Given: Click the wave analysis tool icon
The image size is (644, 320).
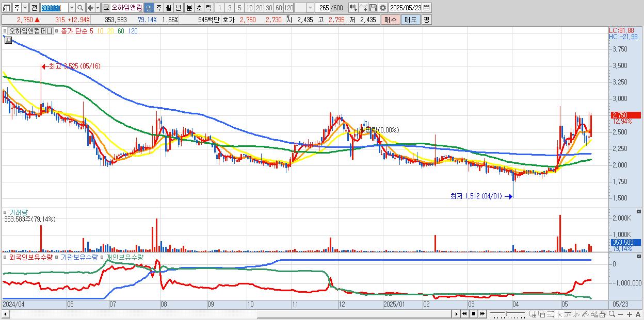Looking at the screenshot, I should pos(577,314).
